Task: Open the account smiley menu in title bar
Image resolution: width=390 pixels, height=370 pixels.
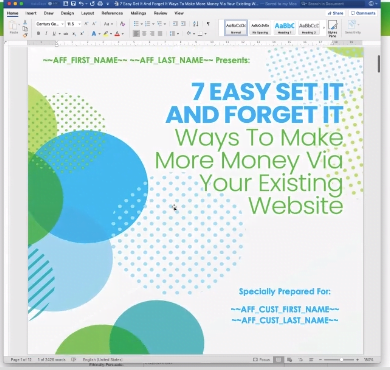Action: click(373, 4)
